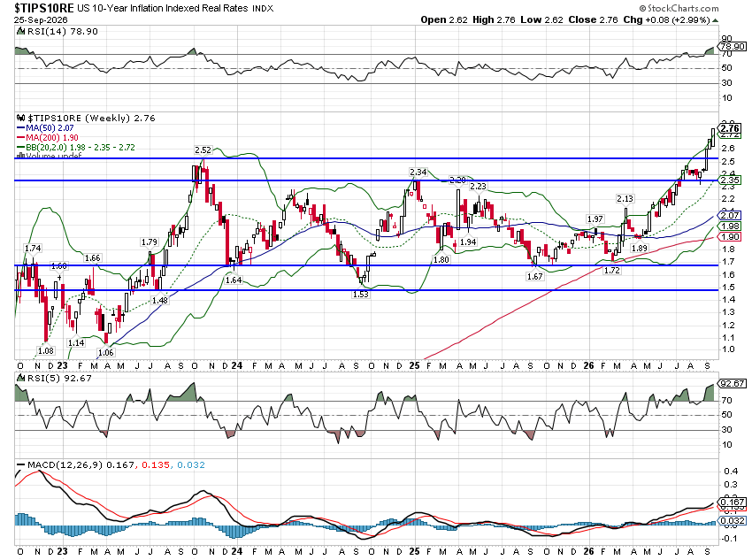Click the $TIPS10RE ticker symbol title
752x560 pixels.
pos(43,8)
